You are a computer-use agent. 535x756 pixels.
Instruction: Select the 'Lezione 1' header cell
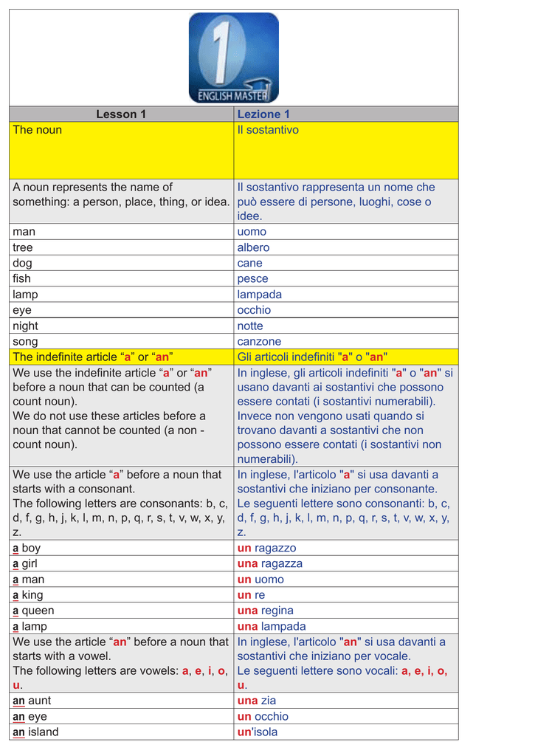click(x=346, y=114)
